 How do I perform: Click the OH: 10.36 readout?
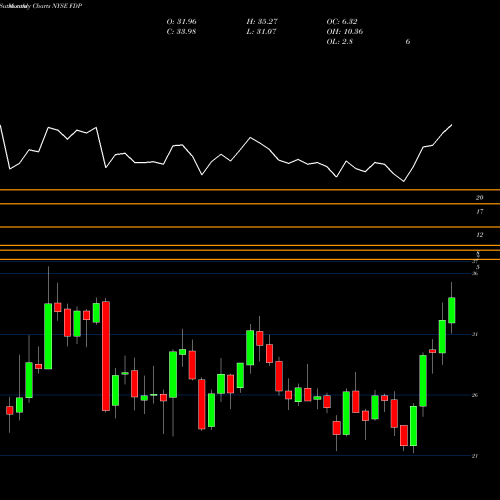click(345, 32)
